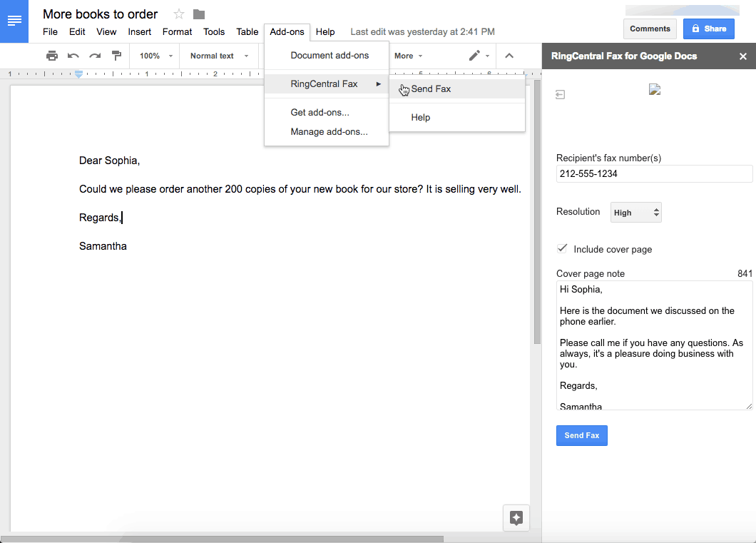The height and width of the screenshot is (543, 756).
Task: Click the Print toolbar icon
Action: (x=51, y=56)
